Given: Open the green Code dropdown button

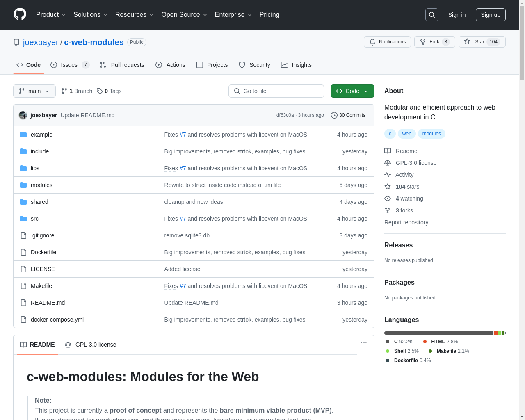Looking at the screenshot, I should [352, 91].
